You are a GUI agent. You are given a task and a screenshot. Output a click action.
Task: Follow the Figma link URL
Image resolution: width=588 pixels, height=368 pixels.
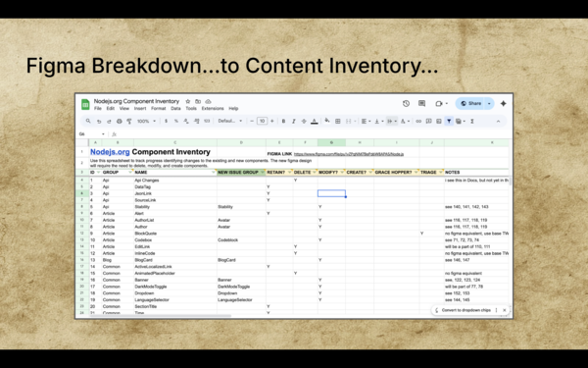coord(348,154)
